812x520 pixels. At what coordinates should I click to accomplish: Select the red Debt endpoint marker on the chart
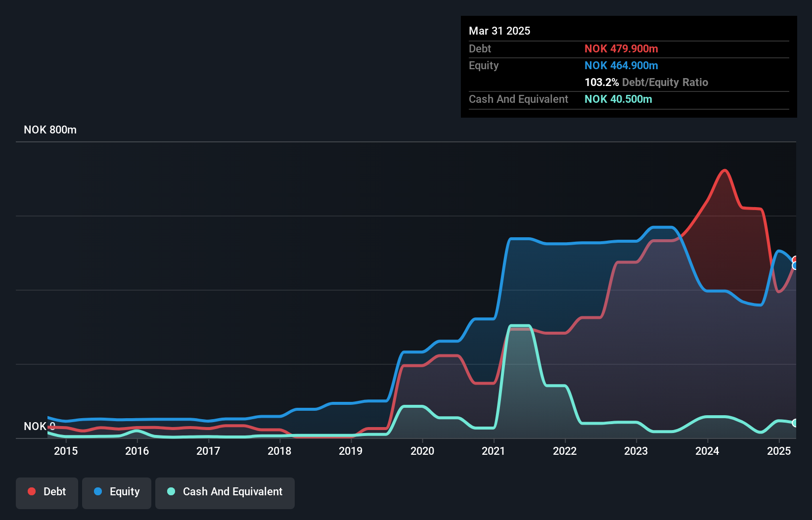point(795,259)
